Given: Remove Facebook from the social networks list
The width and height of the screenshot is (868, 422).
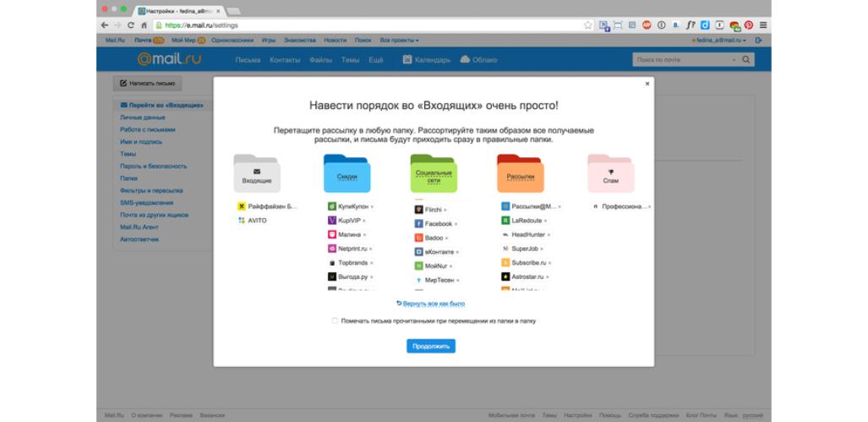Looking at the screenshot, I should pyautogui.click(x=456, y=224).
